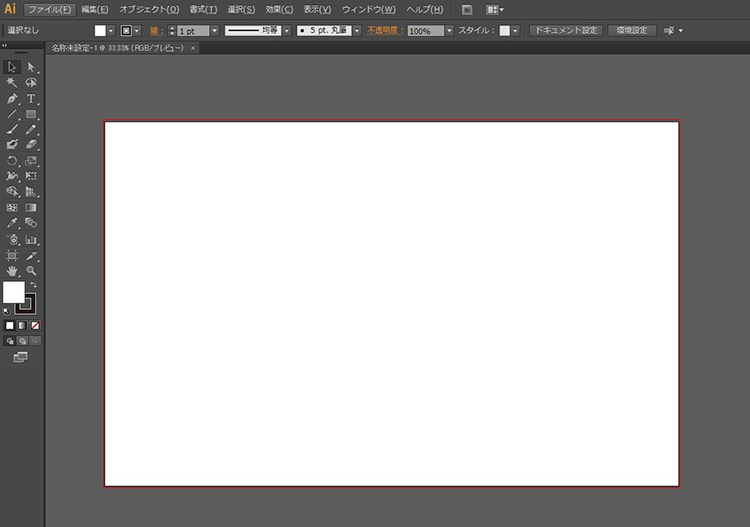Open the fill color dropdown arrow
The width and height of the screenshot is (750, 527).
pos(111,31)
